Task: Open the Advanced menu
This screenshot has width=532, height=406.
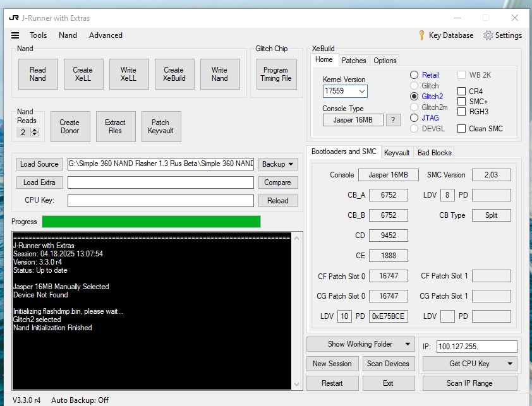Action: coord(106,35)
